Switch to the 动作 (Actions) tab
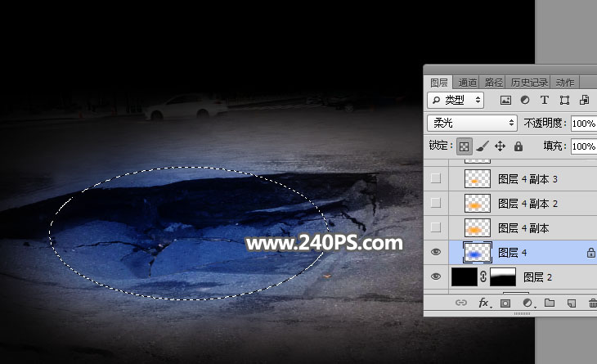This screenshot has width=597, height=364. tap(564, 83)
